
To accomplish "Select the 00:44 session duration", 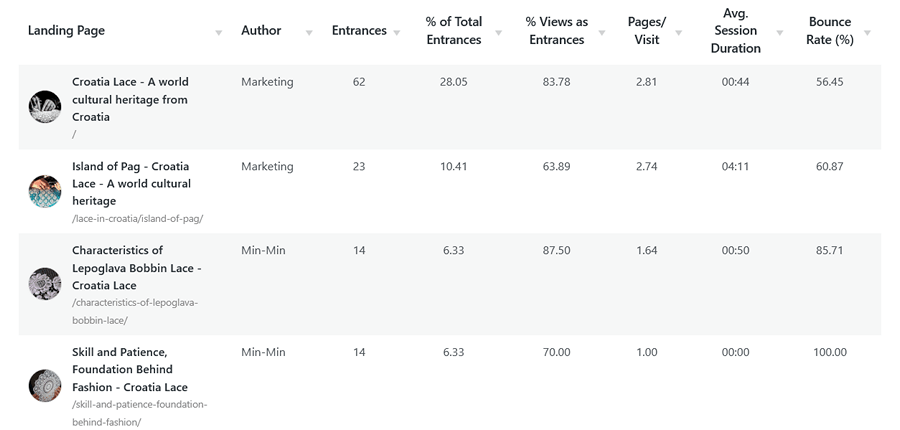I will [736, 82].
